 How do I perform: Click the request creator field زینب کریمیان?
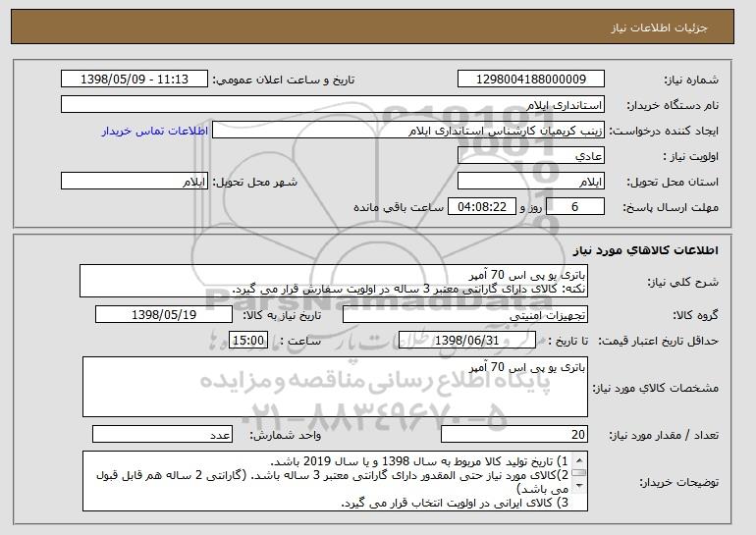(408, 131)
